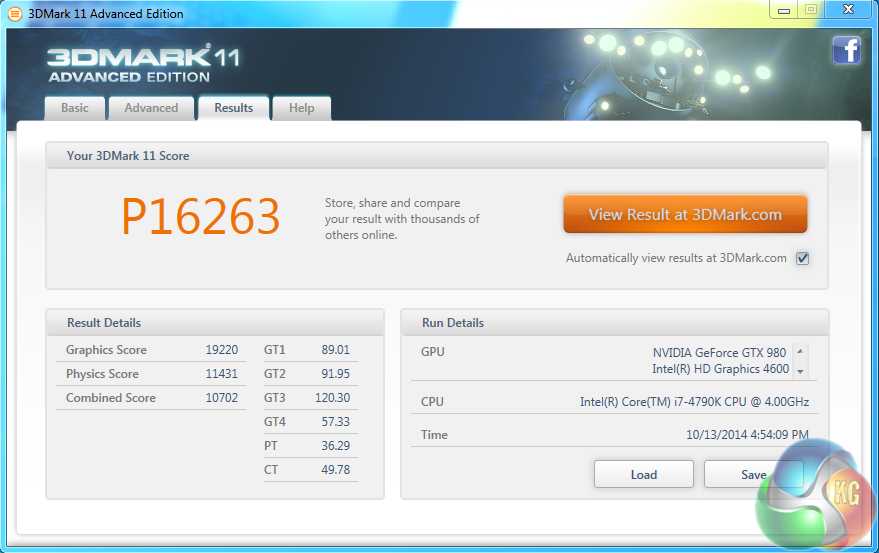Close the 3DMark 11 window

point(848,10)
